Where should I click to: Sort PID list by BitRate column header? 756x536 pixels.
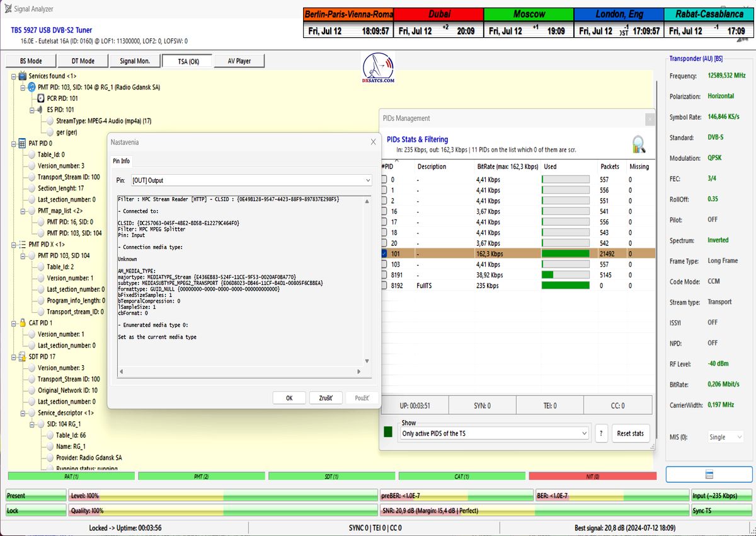point(507,166)
